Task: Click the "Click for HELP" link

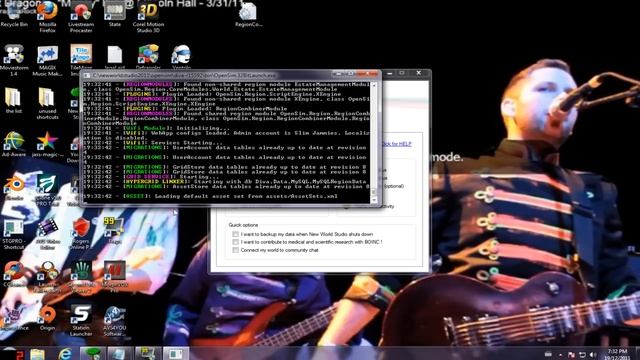Action: click(x=396, y=144)
